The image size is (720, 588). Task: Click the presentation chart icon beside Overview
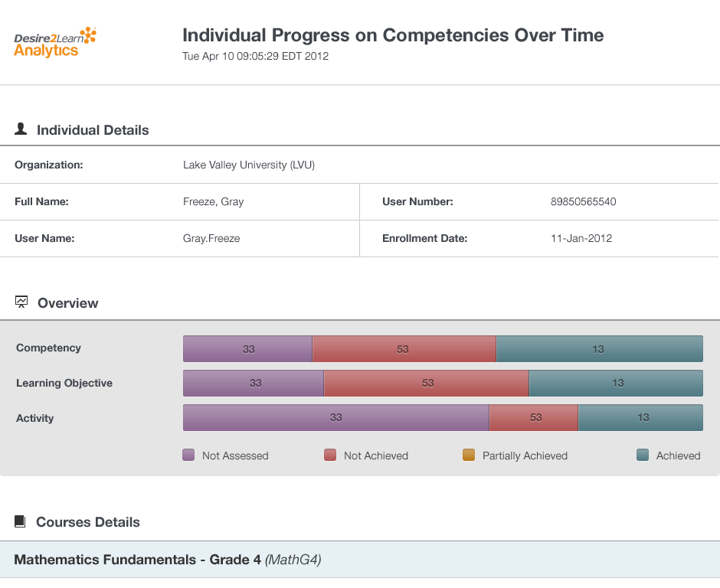pos(21,302)
